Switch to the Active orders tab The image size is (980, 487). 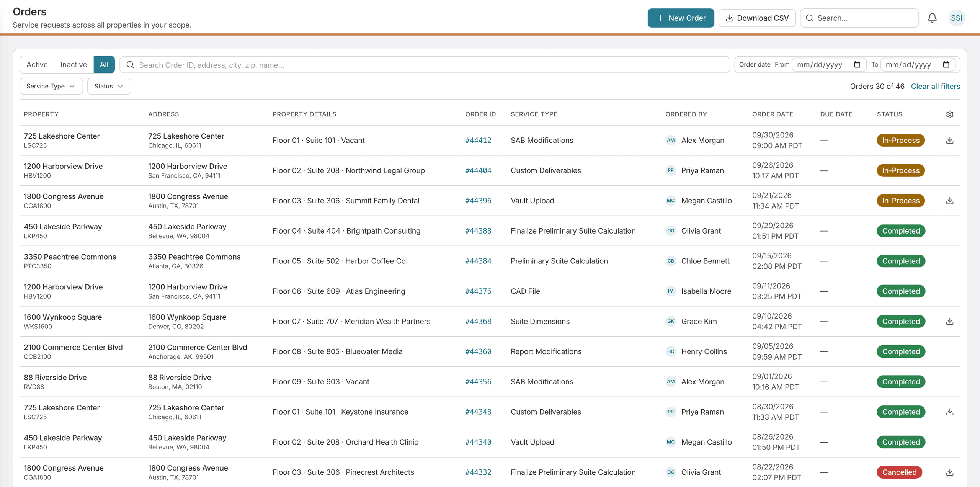click(x=37, y=65)
